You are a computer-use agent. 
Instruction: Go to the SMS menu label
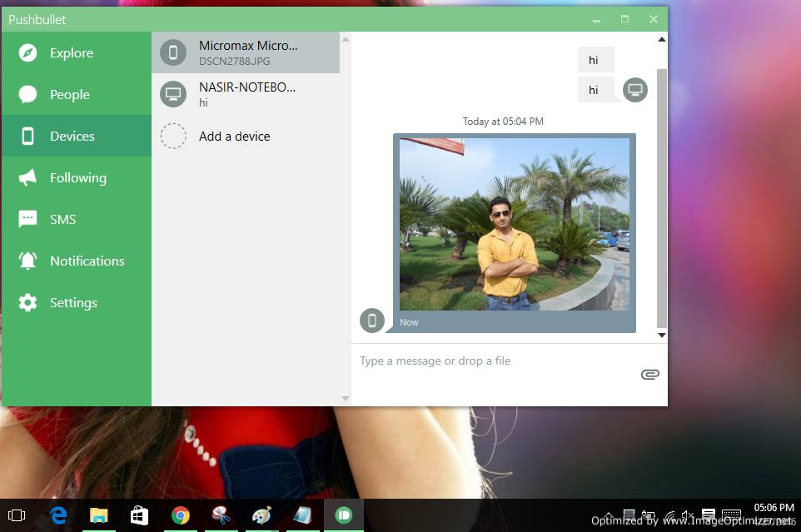pyautogui.click(x=62, y=220)
